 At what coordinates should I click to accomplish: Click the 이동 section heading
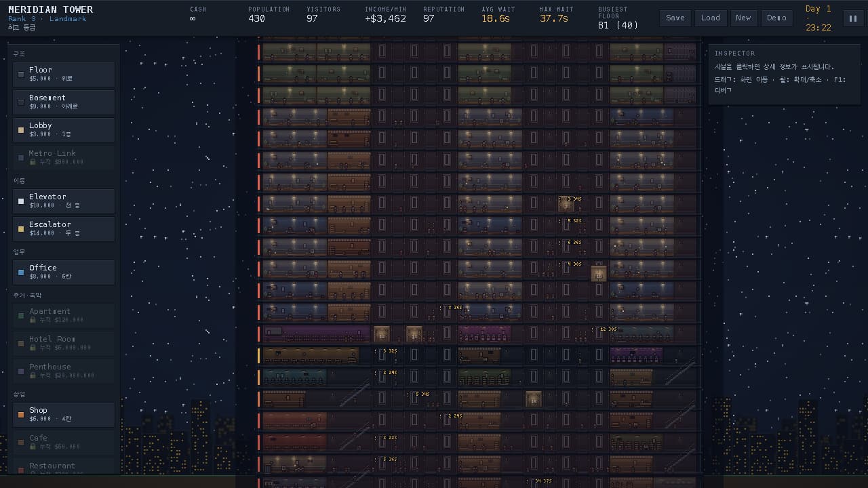[19, 181]
